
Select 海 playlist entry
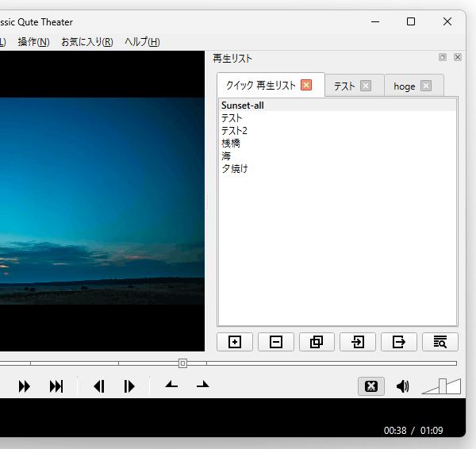click(x=337, y=156)
